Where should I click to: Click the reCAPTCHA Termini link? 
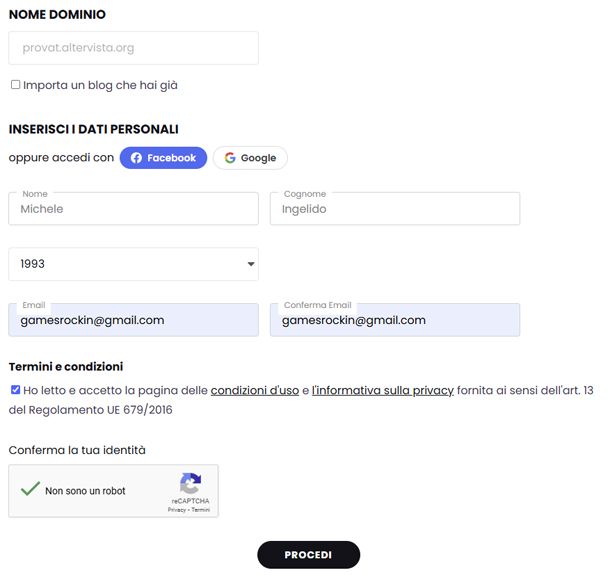[201, 509]
